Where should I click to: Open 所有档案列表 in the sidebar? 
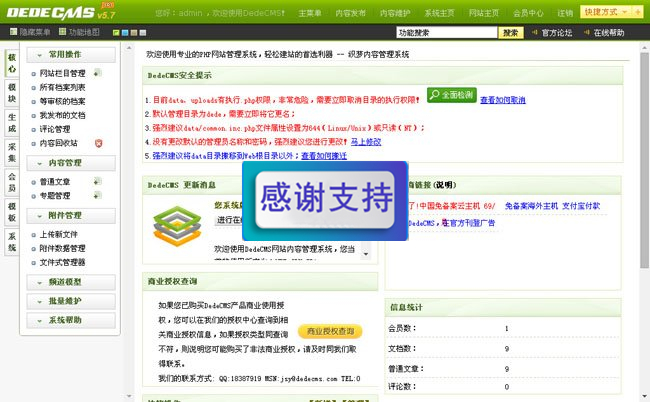click(62, 87)
